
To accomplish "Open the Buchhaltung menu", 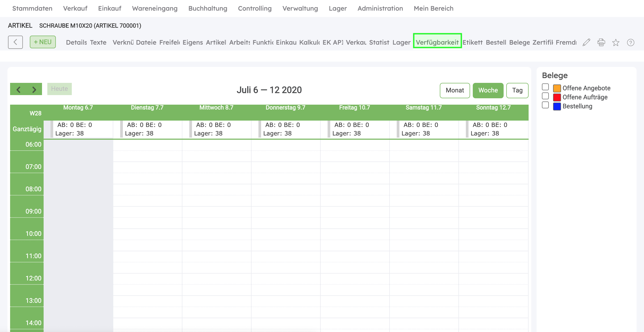I will tap(208, 8).
